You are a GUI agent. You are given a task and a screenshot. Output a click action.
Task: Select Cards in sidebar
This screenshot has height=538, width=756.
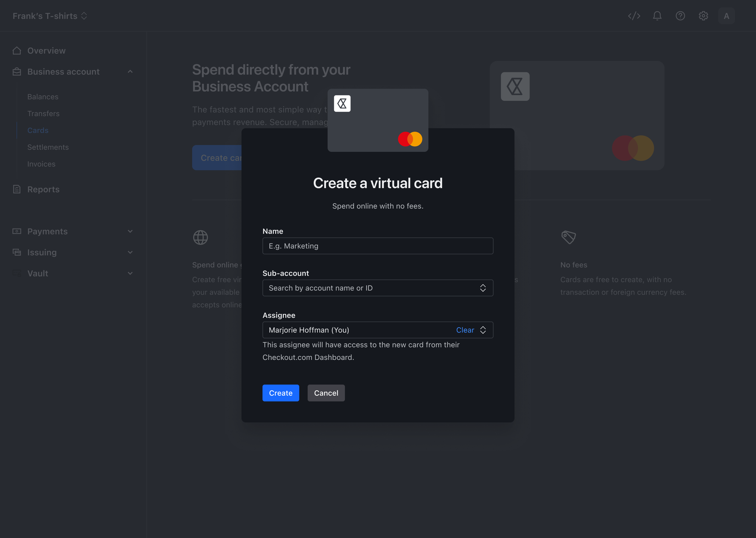38,130
